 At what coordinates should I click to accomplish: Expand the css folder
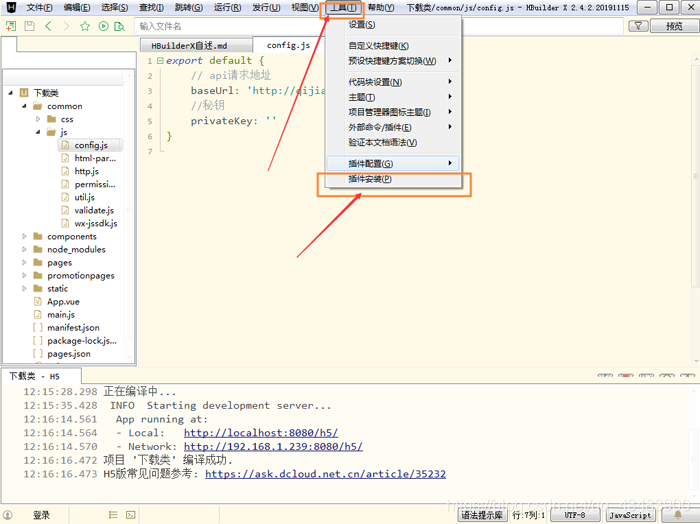(x=38, y=119)
